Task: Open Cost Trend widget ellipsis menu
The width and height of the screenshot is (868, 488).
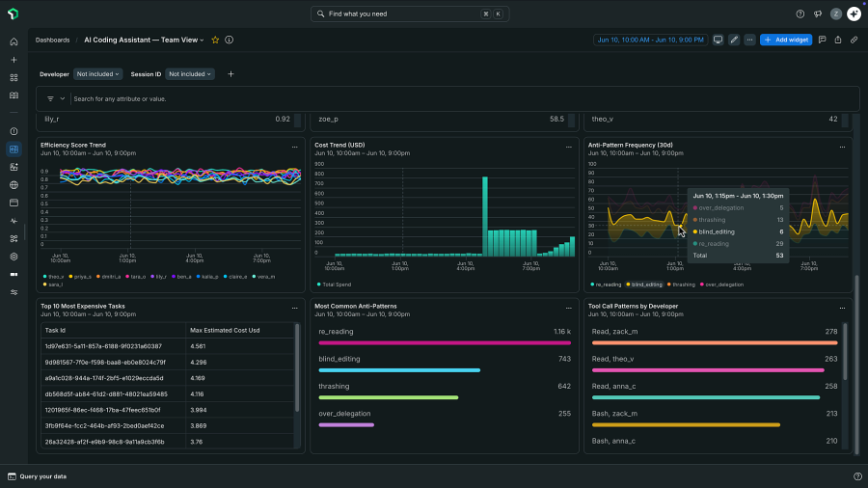Action: (568, 148)
